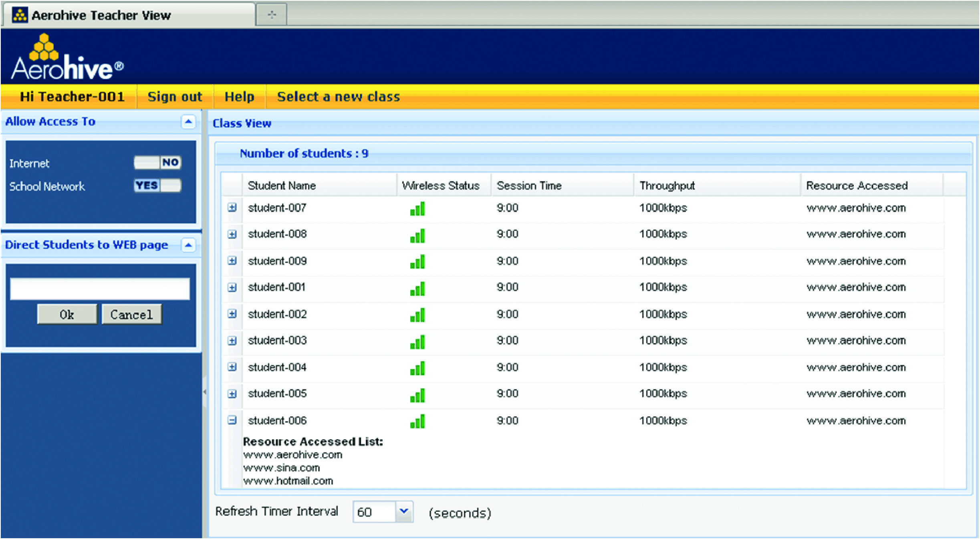The image size is (980, 539).
Task: Toggle School Network access switch
Action: (x=157, y=186)
